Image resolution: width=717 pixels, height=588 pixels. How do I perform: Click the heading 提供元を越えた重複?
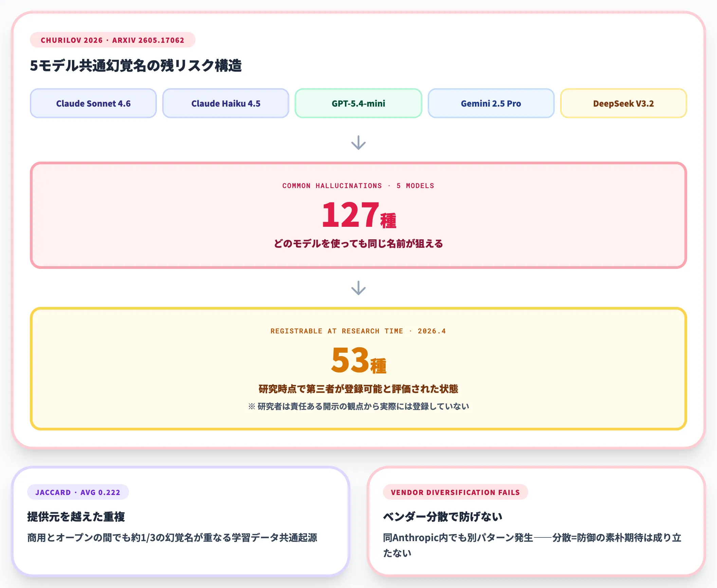[76, 517]
